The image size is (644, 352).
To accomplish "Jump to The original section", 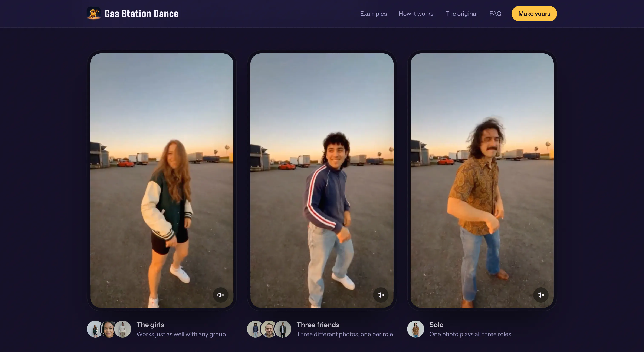I will click(461, 14).
